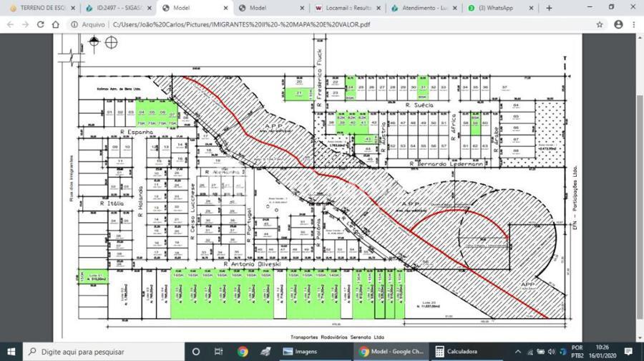Open the Chrome three-dot menu
Image resolution: width=644 pixels, height=361 pixels.
635,24
